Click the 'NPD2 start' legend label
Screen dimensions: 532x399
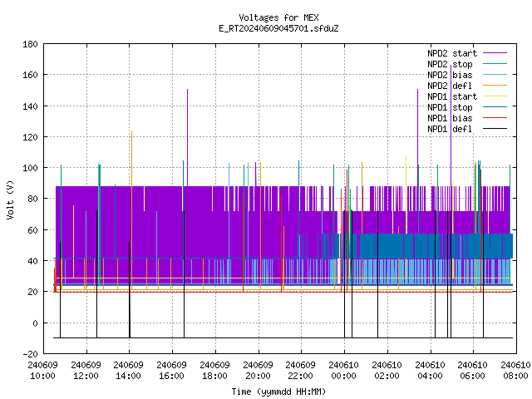point(452,53)
